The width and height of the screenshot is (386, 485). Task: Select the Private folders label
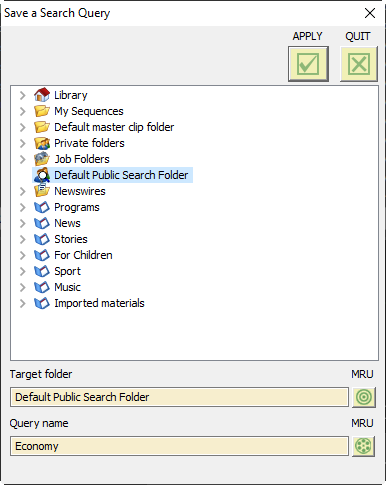89,143
